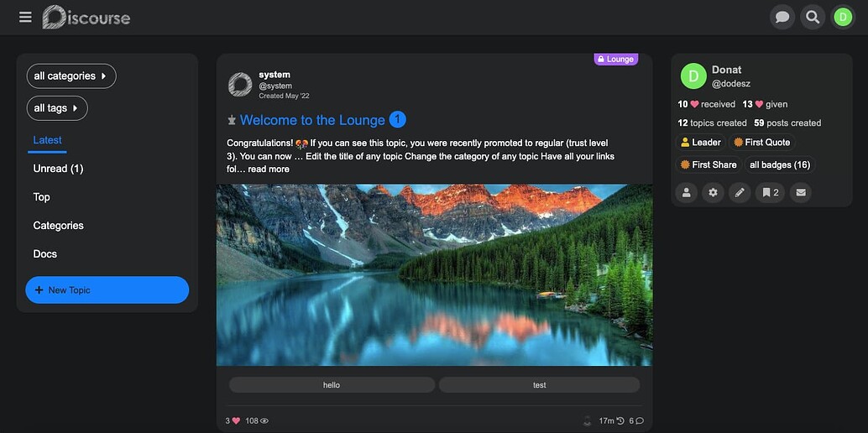This screenshot has width=868, height=433.
Task: Click the pencil drafts icon
Action: (740, 193)
